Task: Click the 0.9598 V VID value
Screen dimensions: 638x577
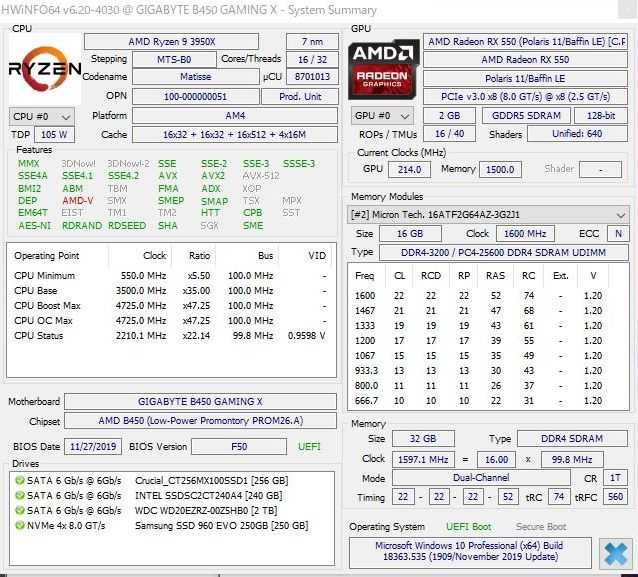Action: click(307, 336)
